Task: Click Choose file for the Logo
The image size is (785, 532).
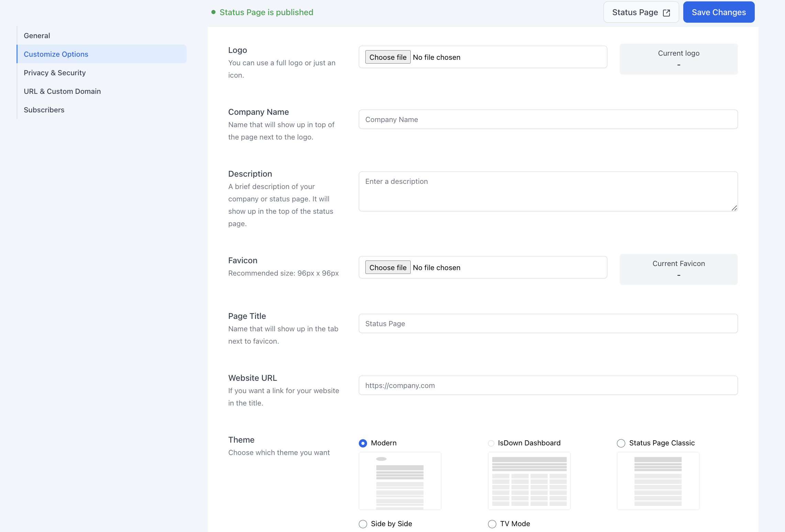Action: (387, 57)
